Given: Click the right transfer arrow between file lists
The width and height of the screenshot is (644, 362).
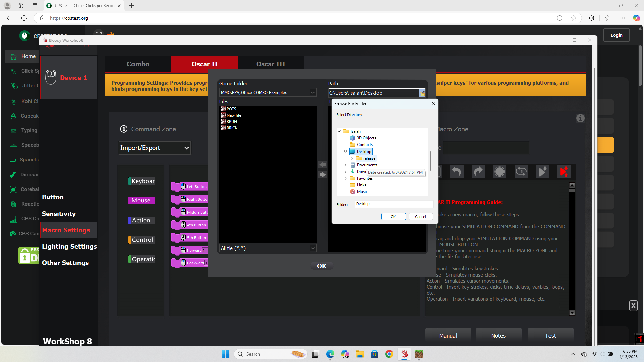Looking at the screenshot, I should pos(322,175).
